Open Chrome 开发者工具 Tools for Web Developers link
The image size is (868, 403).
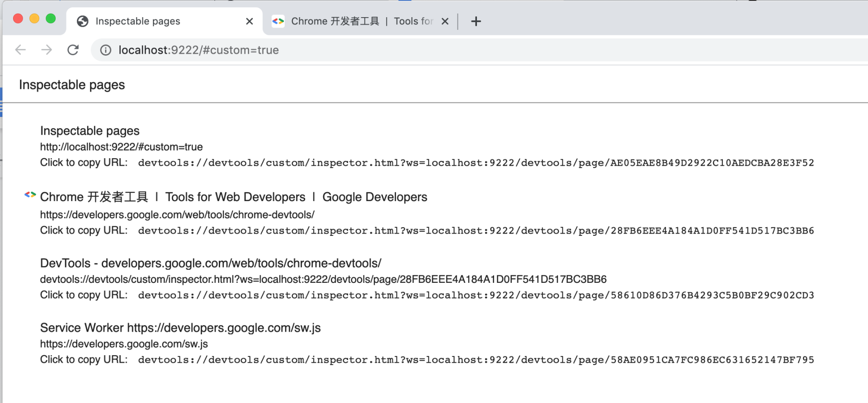pos(233,197)
